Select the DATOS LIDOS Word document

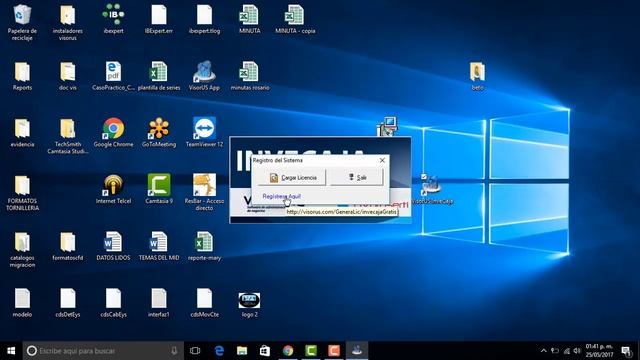113,242
